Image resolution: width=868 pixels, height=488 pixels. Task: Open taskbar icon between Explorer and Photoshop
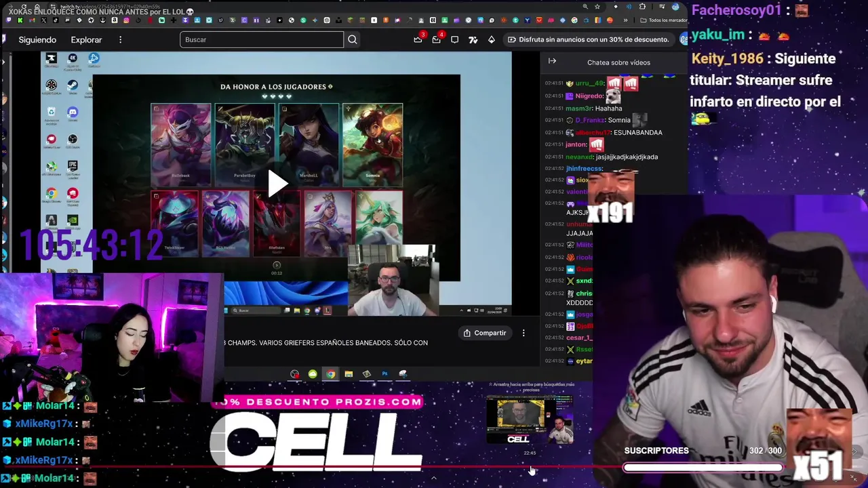click(367, 374)
